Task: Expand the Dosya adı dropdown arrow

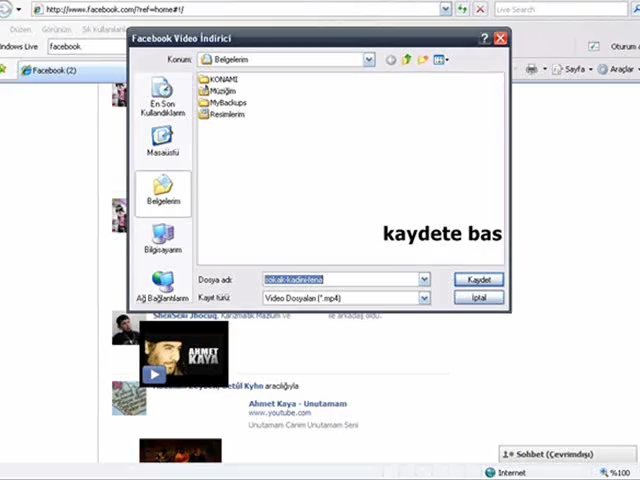Action: coord(424,280)
